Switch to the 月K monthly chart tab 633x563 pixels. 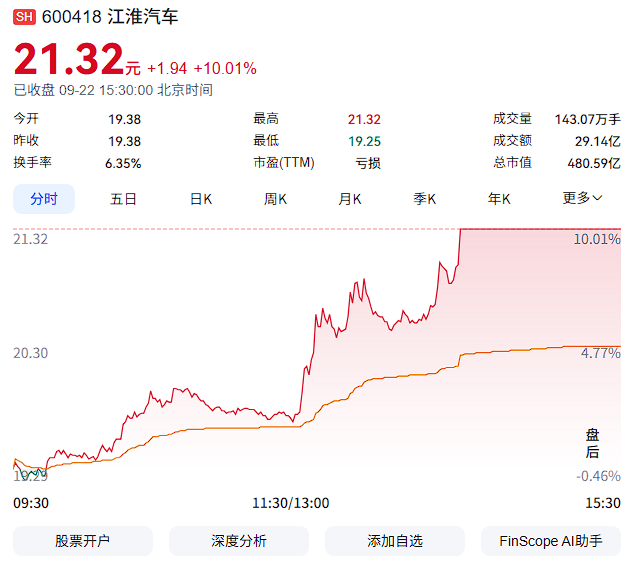[350, 199]
